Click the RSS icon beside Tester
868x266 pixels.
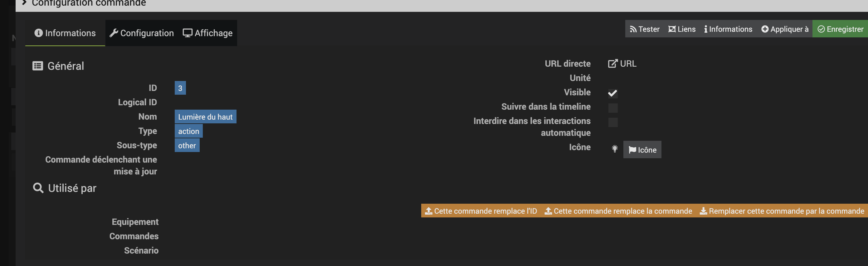[x=633, y=29]
